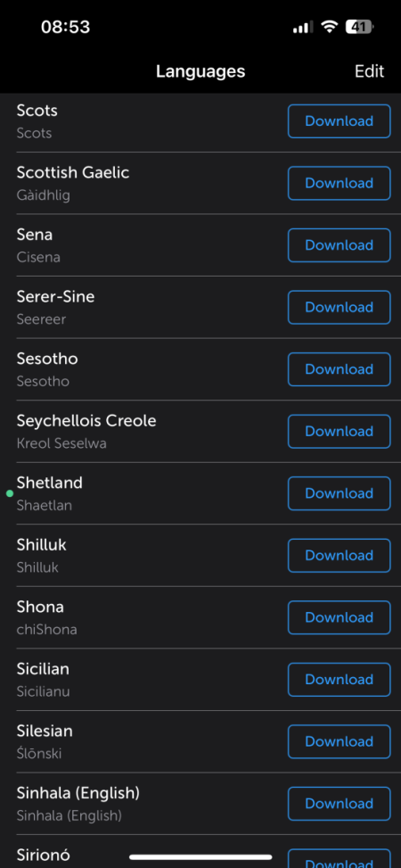Select the Sirionó language row

pyautogui.click(x=200, y=851)
